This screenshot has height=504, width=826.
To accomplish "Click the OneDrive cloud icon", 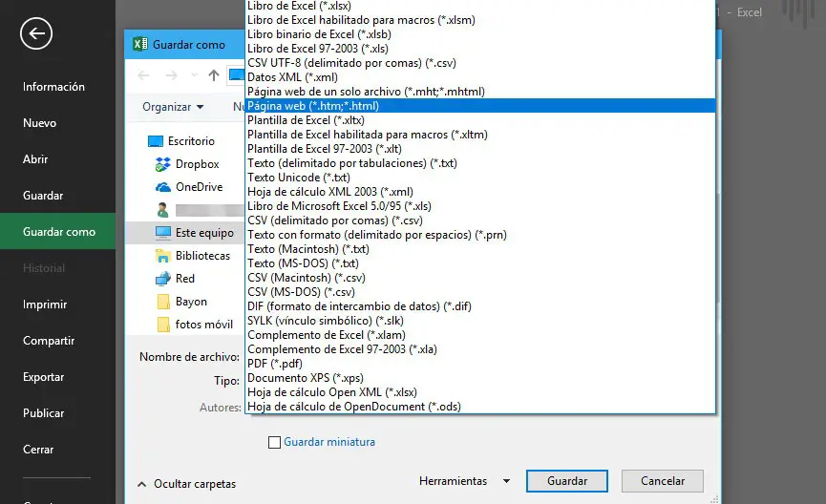I will click(x=160, y=187).
